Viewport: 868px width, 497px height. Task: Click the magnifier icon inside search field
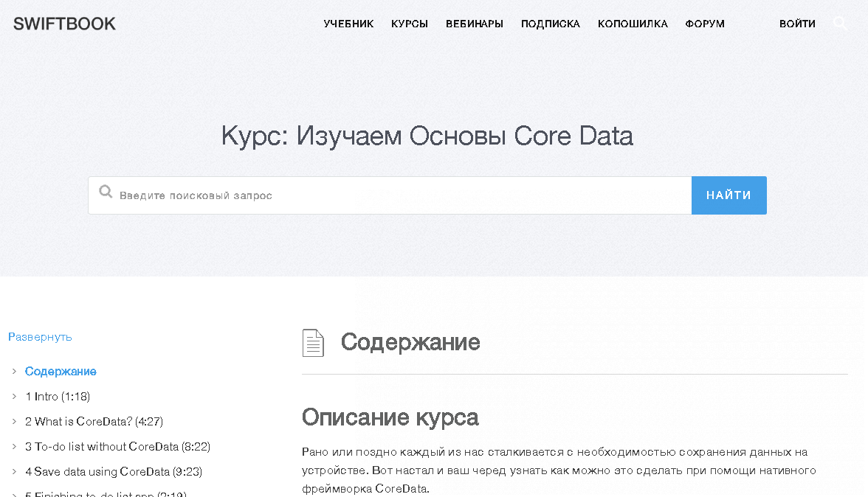click(106, 192)
